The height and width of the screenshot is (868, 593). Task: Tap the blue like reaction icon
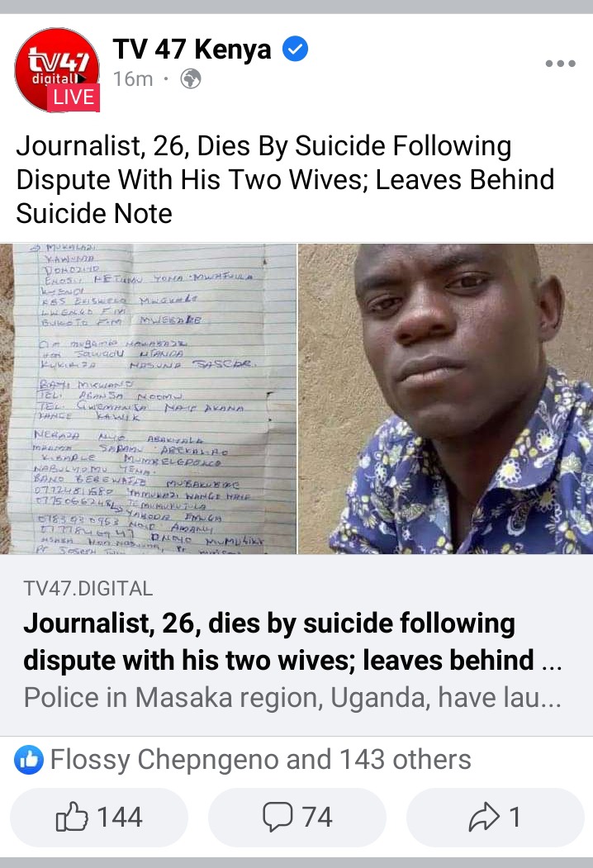[x=29, y=760]
